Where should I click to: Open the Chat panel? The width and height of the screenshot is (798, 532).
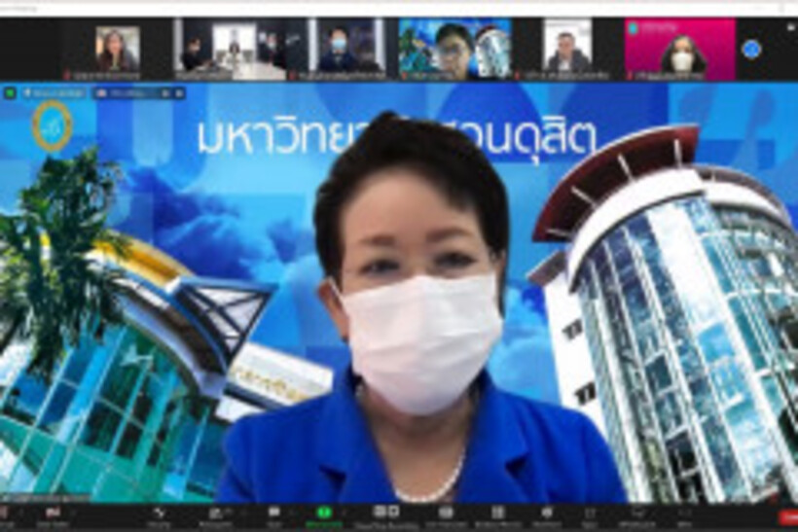tap(273, 515)
